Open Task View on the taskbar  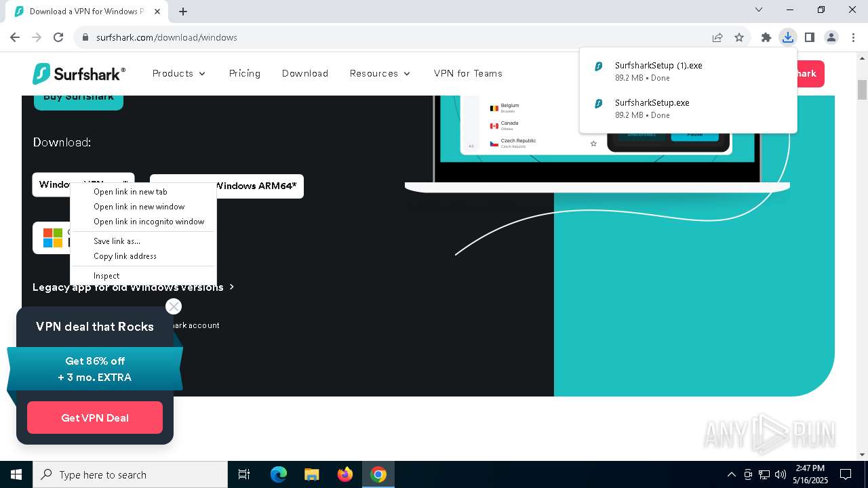(244, 474)
